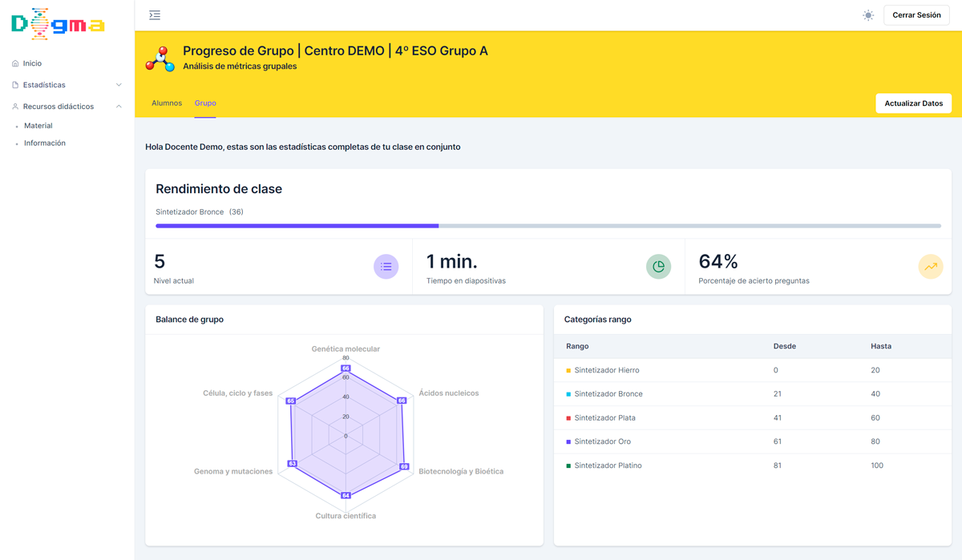
Task: Collapse the sidebar with hamburger icon
Action: coord(155,15)
